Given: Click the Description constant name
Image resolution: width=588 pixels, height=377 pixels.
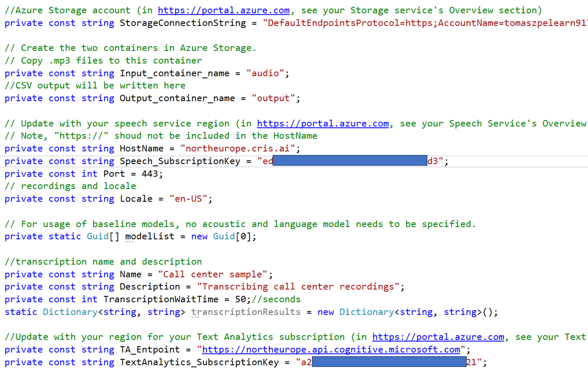Looking at the screenshot, I should click(x=150, y=287).
